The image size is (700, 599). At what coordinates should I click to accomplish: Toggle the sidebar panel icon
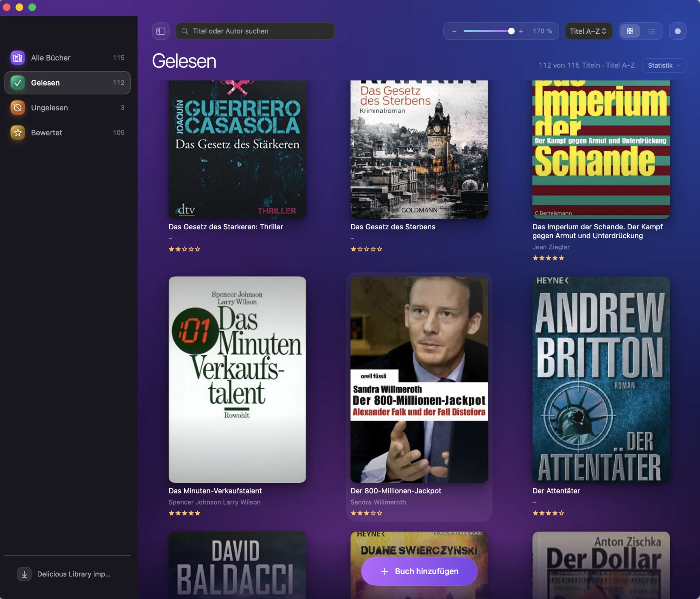(161, 31)
